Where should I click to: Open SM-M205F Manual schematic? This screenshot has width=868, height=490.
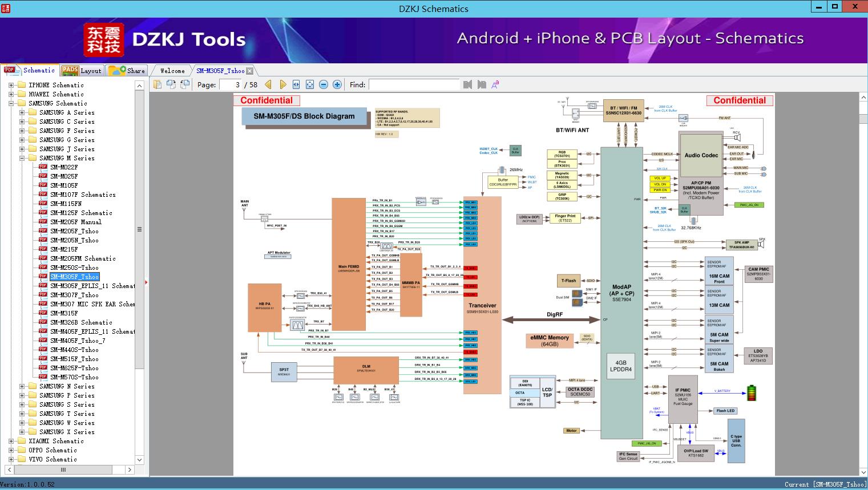click(75, 222)
